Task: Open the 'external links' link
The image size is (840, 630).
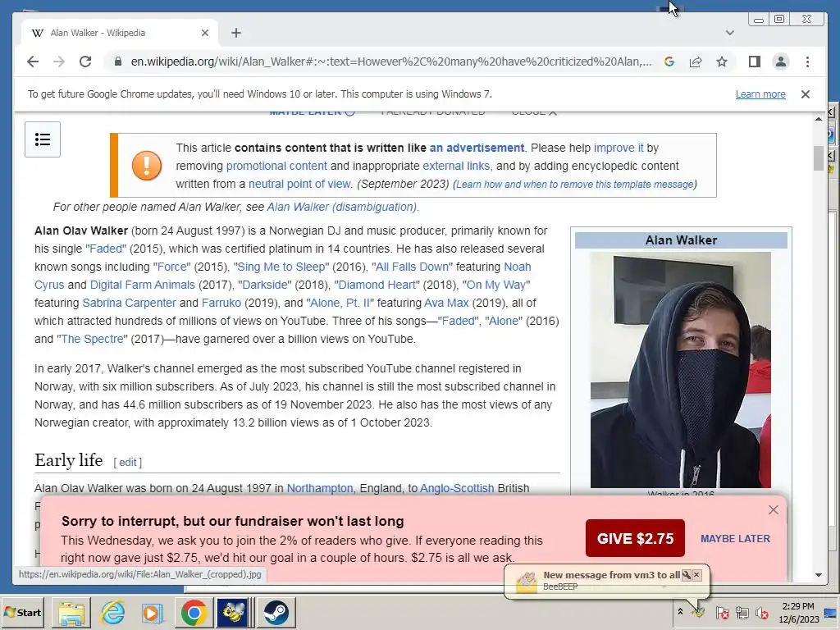Action: (x=456, y=166)
